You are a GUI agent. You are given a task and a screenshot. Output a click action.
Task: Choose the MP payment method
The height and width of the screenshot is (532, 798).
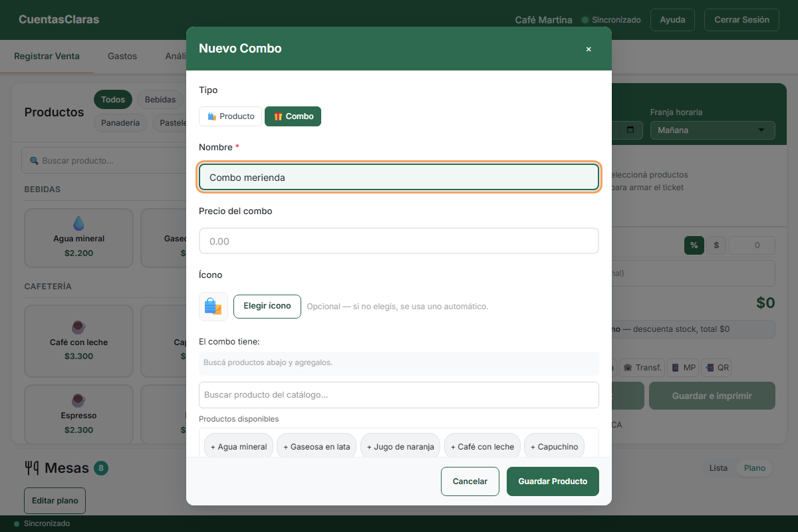coord(683,368)
